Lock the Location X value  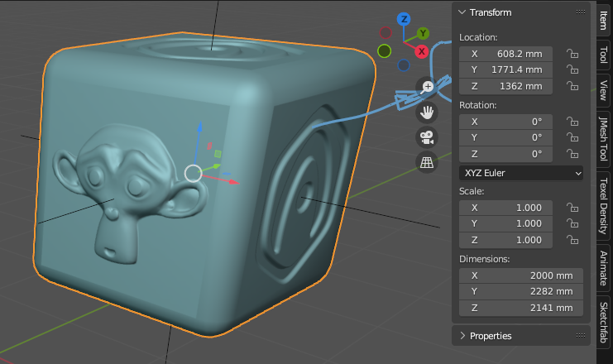[572, 54]
